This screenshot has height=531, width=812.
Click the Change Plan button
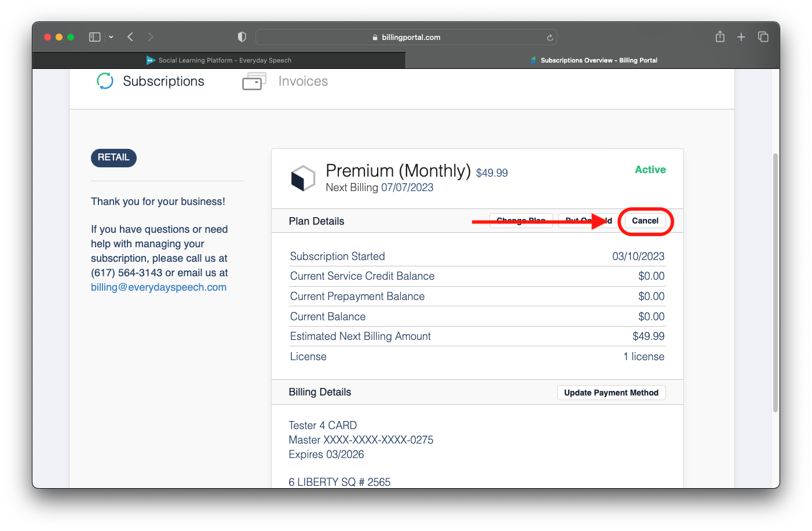tap(520, 221)
